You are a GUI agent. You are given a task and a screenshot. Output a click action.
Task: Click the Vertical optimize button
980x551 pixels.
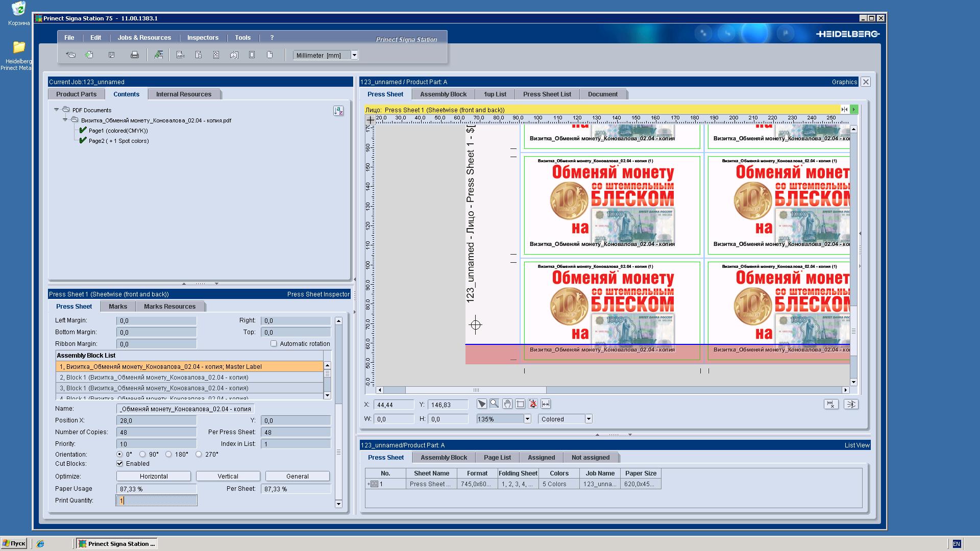pyautogui.click(x=228, y=477)
